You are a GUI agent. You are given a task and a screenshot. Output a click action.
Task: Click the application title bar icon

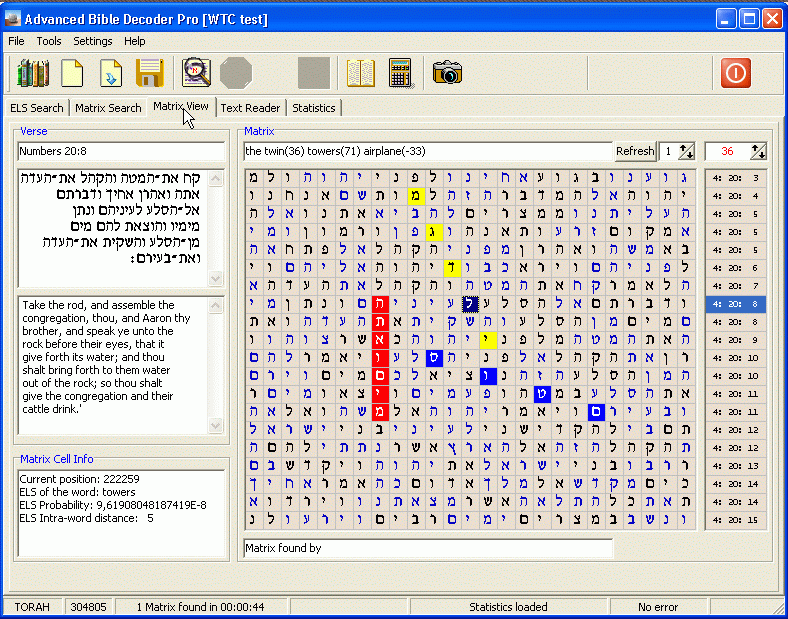click(x=12, y=19)
